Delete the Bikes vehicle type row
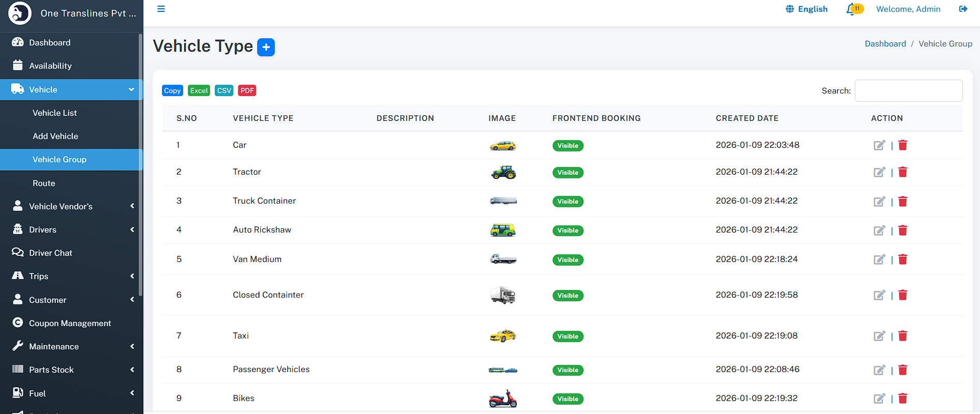This screenshot has width=980, height=414. point(903,398)
